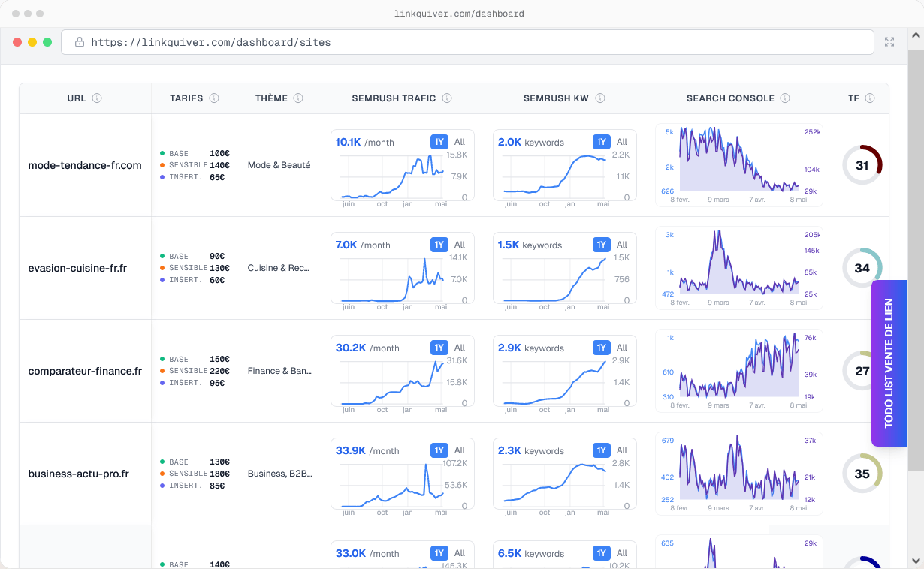924x569 pixels.
Task: Select 1Y on the 6.5K keywords chart
Action: (x=602, y=553)
